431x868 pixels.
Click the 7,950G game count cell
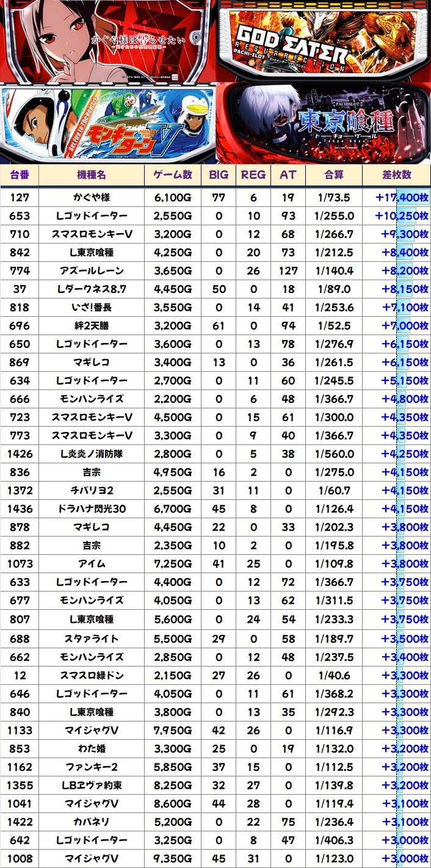[173, 730]
